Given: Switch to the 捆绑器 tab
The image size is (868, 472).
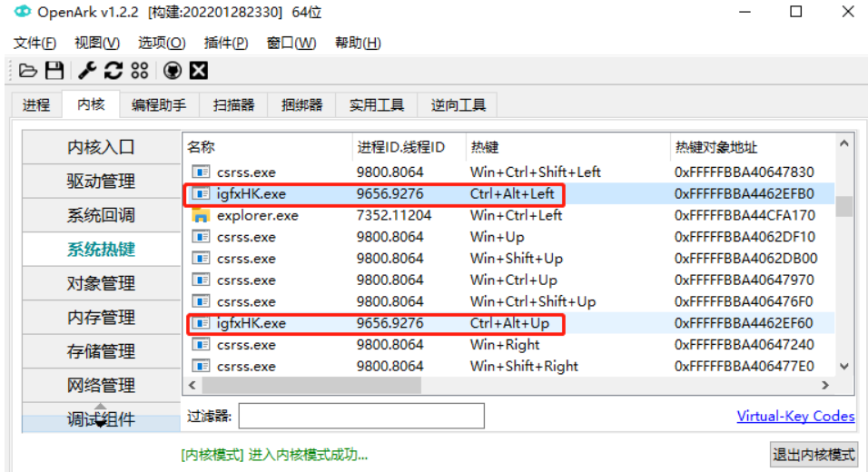Looking at the screenshot, I should tap(301, 105).
